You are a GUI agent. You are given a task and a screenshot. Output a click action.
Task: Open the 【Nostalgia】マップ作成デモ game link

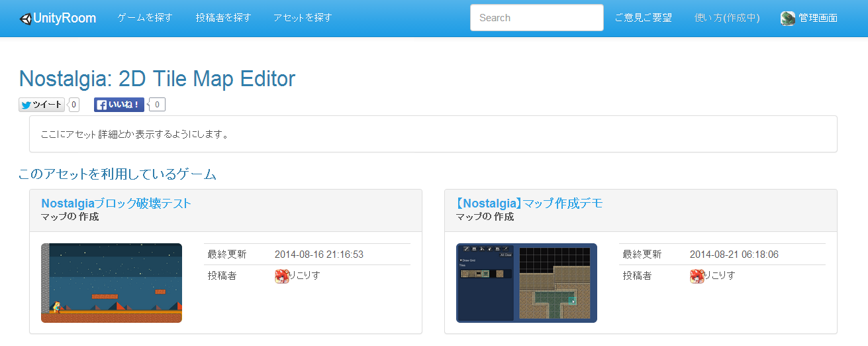(529, 203)
